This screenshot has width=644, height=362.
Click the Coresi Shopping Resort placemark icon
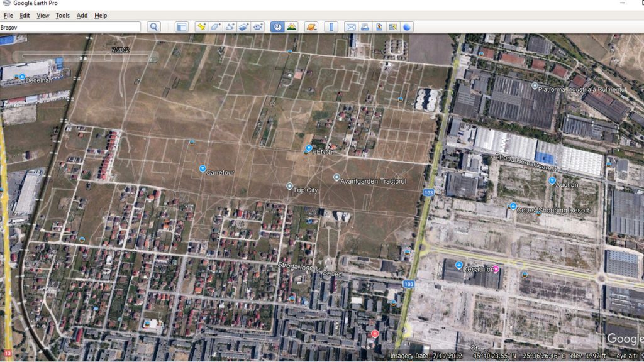[513, 206]
